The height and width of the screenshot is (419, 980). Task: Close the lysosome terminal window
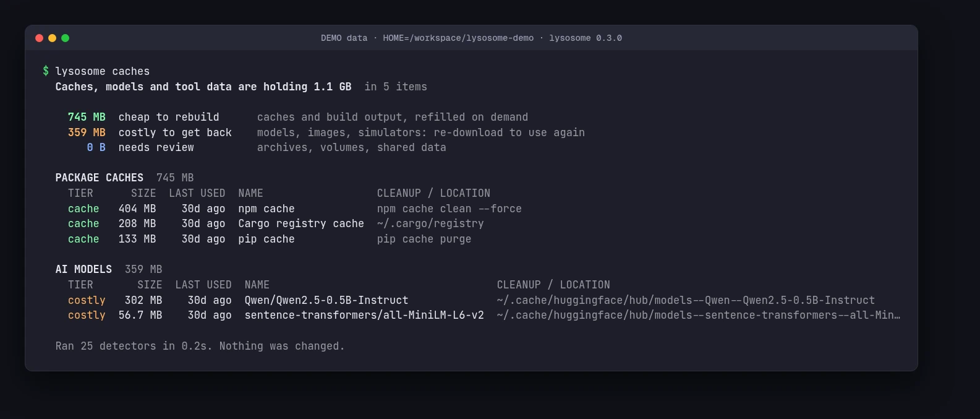tap(39, 38)
